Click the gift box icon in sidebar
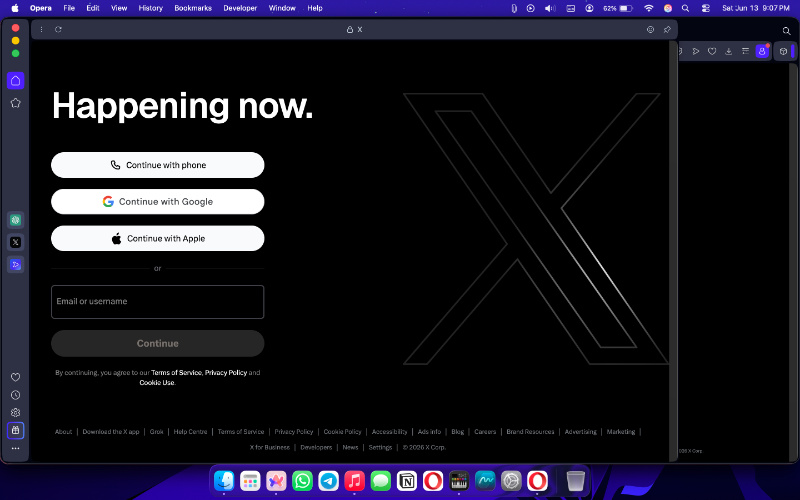800x500 pixels. point(15,430)
